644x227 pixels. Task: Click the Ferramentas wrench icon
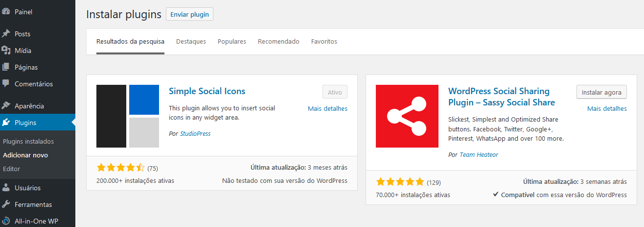point(6,204)
